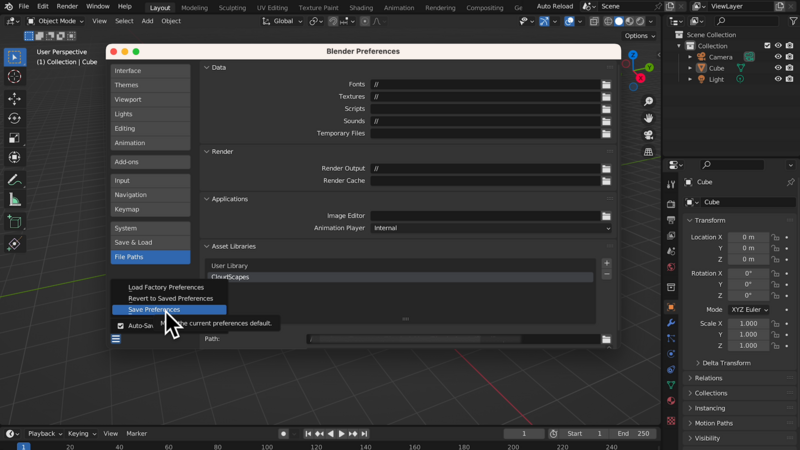Toggle lock for Location X
The height and width of the screenshot is (450, 800).
point(776,237)
